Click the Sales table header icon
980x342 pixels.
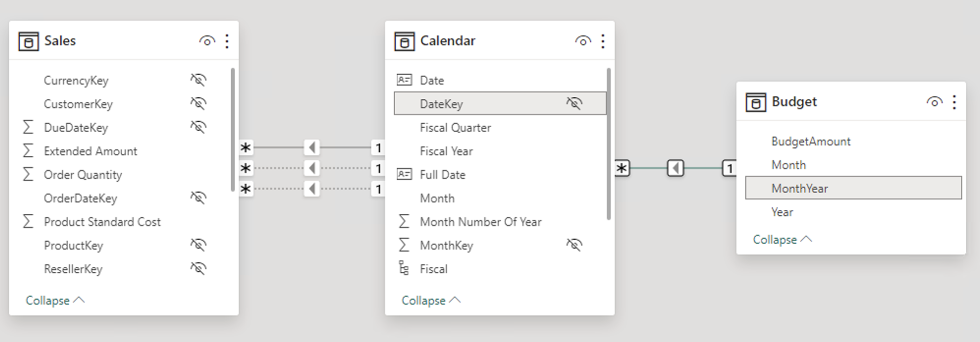[28, 42]
